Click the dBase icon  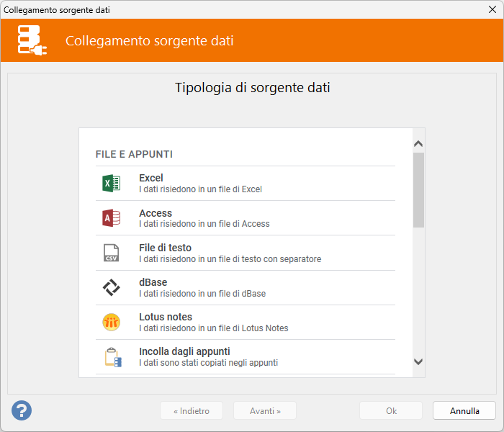pyautogui.click(x=111, y=287)
